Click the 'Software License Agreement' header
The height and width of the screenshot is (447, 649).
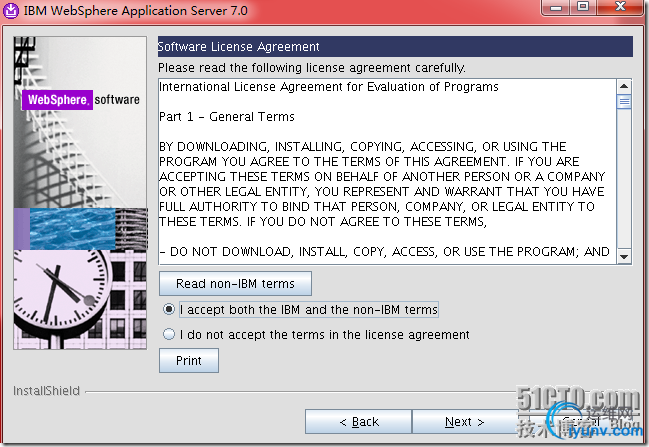395,46
